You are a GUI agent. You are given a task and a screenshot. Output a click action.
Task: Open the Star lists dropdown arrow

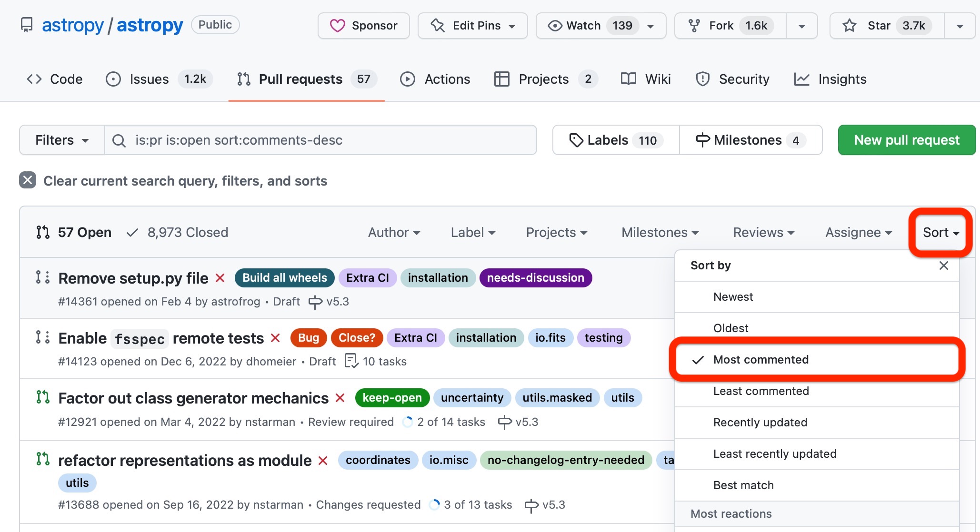pyautogui.click(x=960, y=26)
